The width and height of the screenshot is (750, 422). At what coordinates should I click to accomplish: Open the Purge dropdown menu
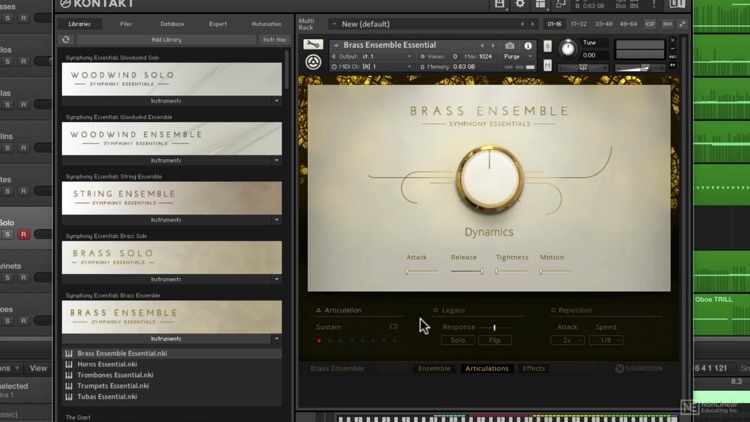(x=515, y=57)
